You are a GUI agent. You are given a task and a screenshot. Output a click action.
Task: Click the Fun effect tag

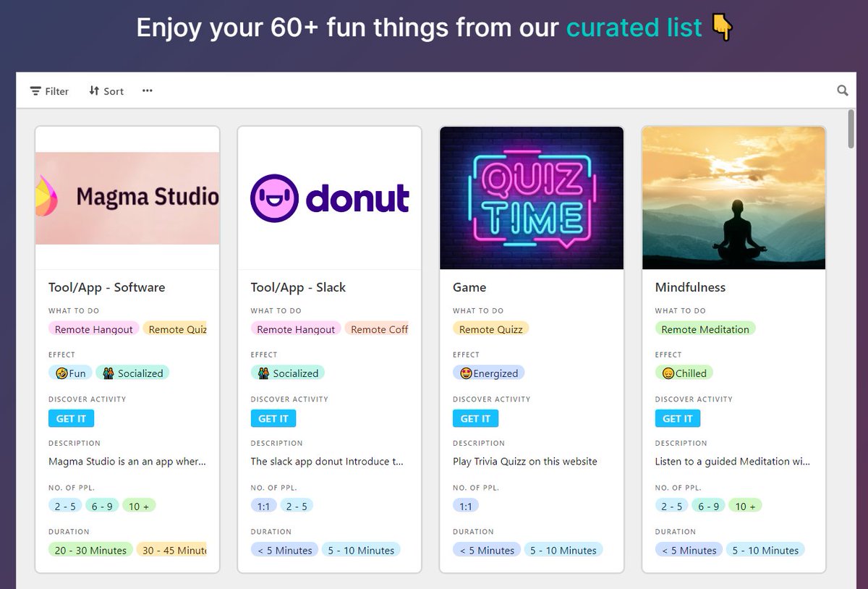click(x=70, y=373)
